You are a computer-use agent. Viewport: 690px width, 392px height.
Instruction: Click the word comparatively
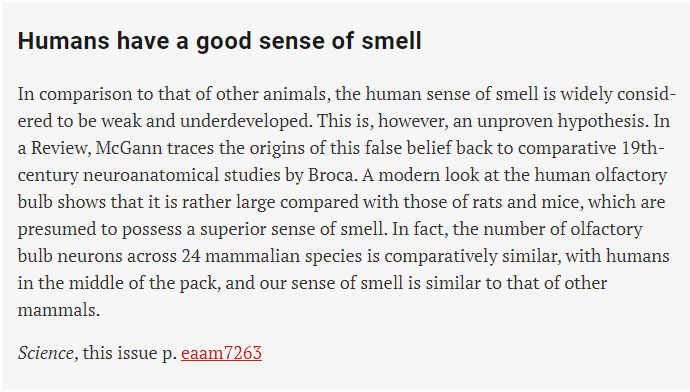click(x=441, y=256)
